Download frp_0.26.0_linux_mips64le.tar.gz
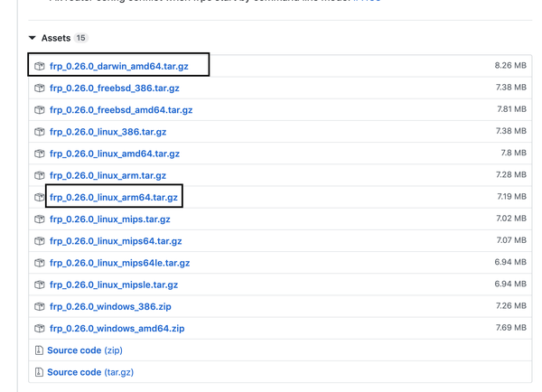This screenshot has height=392, width=542. (x=119, y=263)
